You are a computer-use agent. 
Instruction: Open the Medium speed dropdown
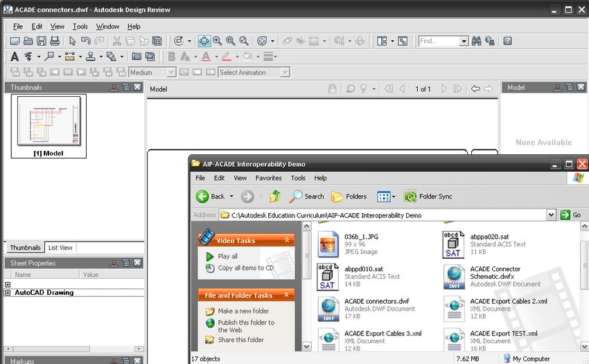(171, 73)
